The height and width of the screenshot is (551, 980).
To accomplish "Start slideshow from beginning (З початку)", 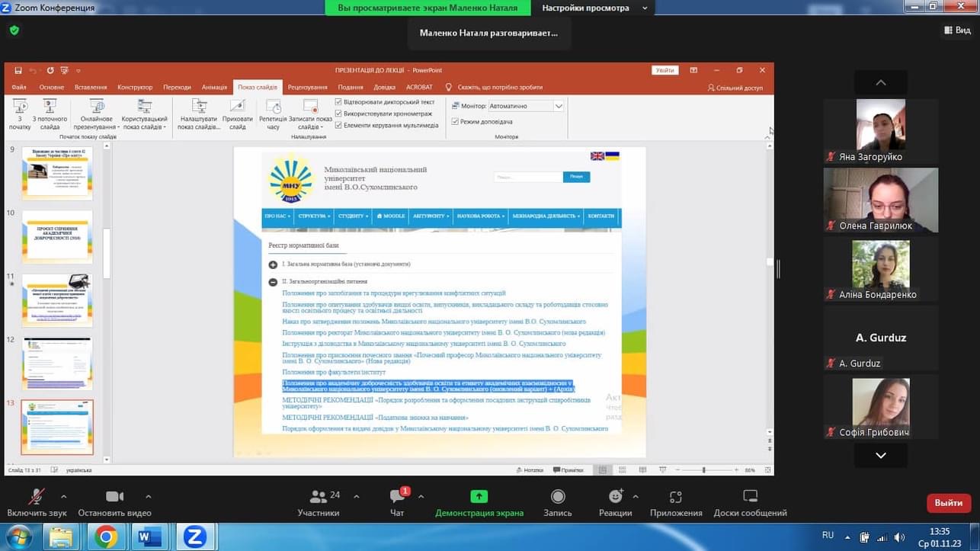I will (20, 114).
